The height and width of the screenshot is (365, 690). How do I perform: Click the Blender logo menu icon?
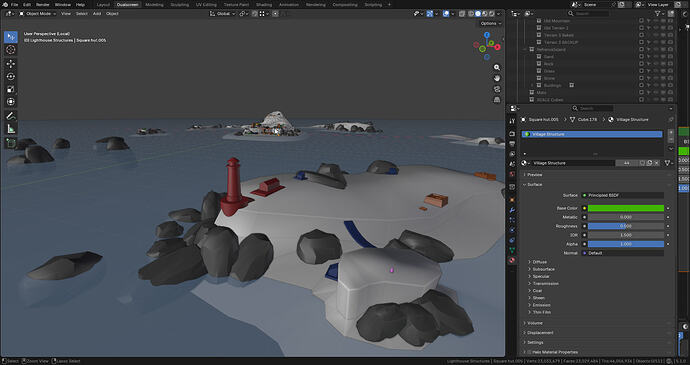[4, 4]
